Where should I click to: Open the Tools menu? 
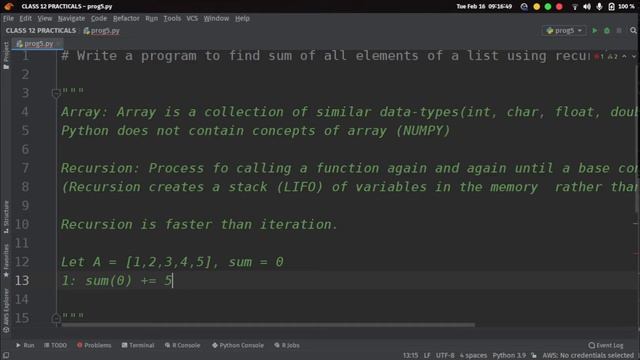172,18
